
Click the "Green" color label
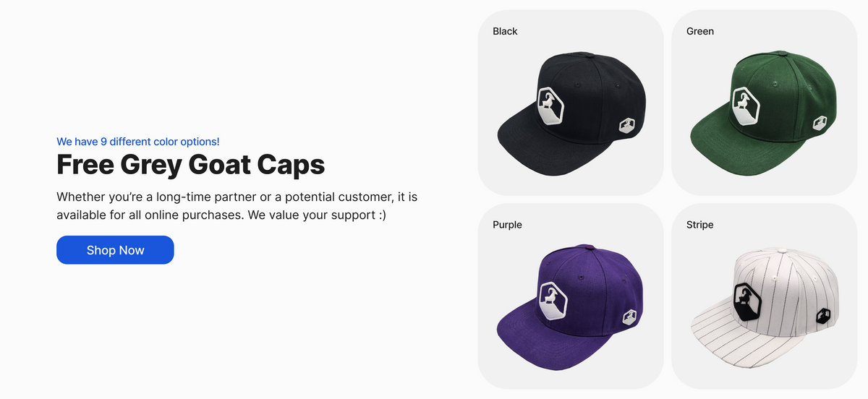700,31
